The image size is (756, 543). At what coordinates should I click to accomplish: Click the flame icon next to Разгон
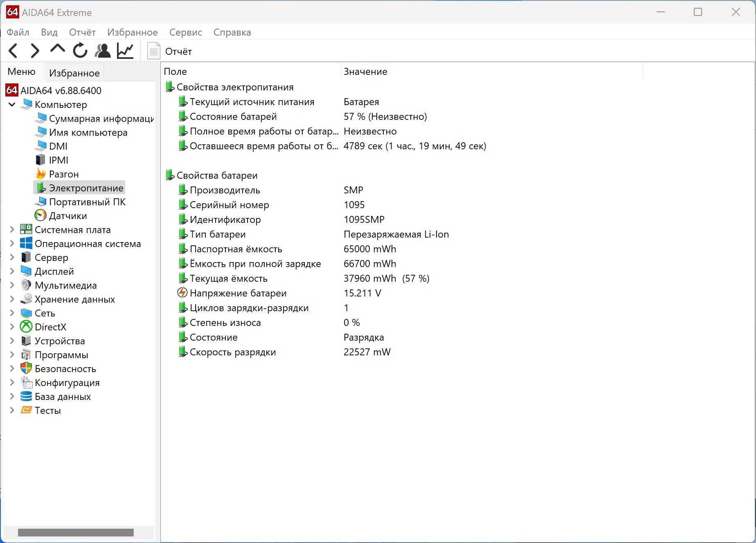point(40,174)
